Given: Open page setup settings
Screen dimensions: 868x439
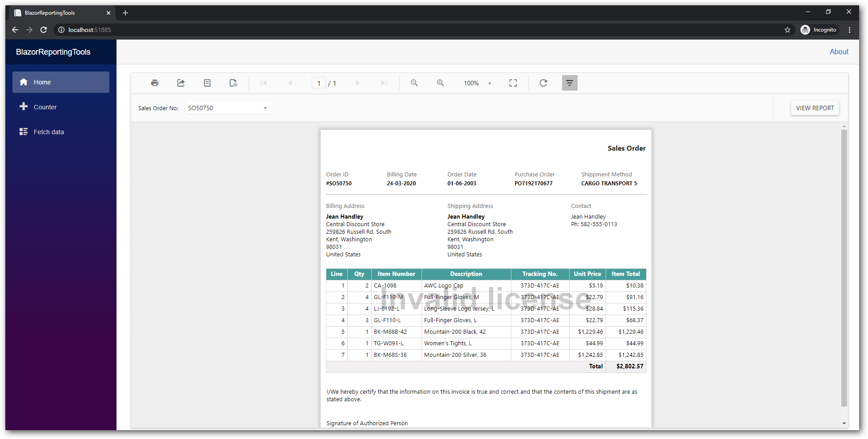Looking at the screenshot, I should pos(233,83).
